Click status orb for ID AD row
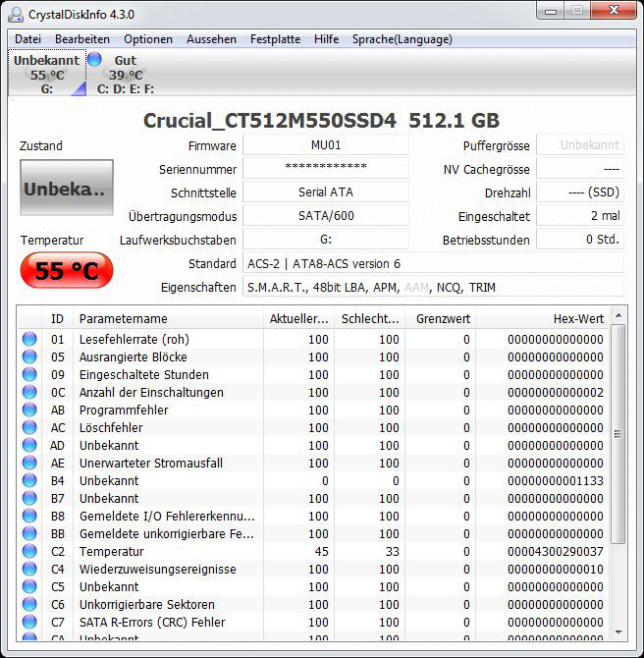 coord(29,445)
